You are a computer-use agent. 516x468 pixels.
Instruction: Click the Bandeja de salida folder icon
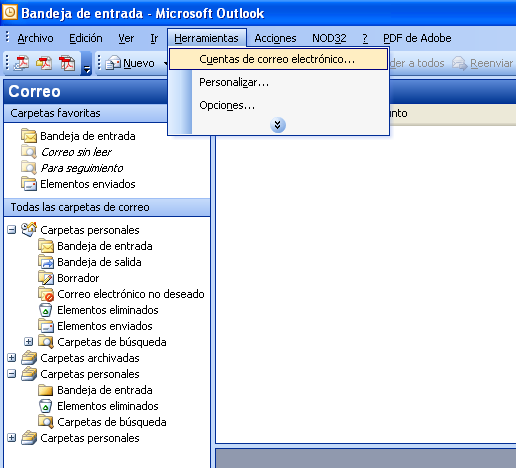[x=46, y=262]
